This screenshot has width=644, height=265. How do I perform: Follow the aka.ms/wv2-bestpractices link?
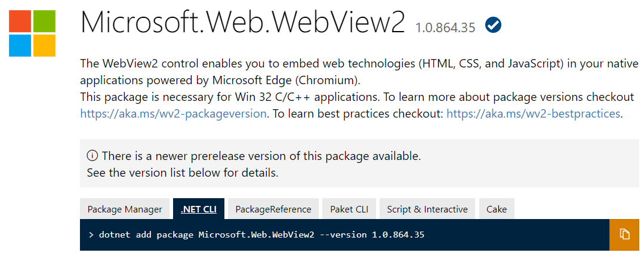(x=533, y=113)
